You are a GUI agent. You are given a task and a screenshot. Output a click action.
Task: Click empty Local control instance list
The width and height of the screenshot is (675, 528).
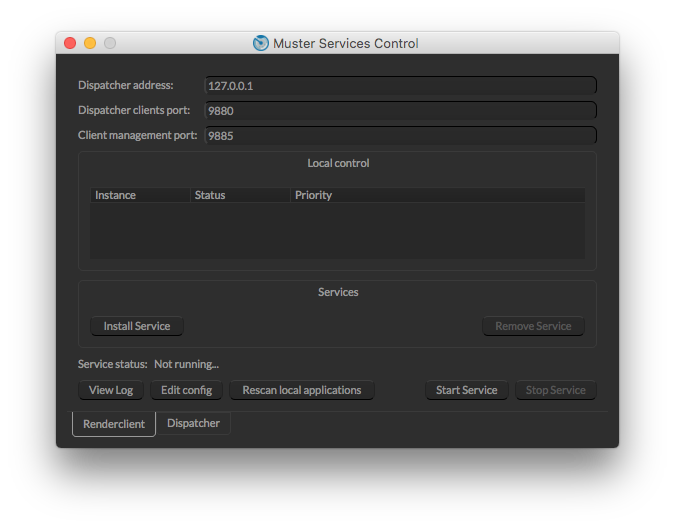pyautogui.click(x=337, y=231)
